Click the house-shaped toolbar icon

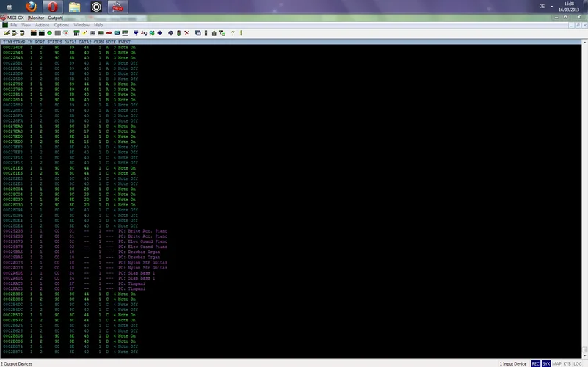pyautogui.click(x=214, y=33)
